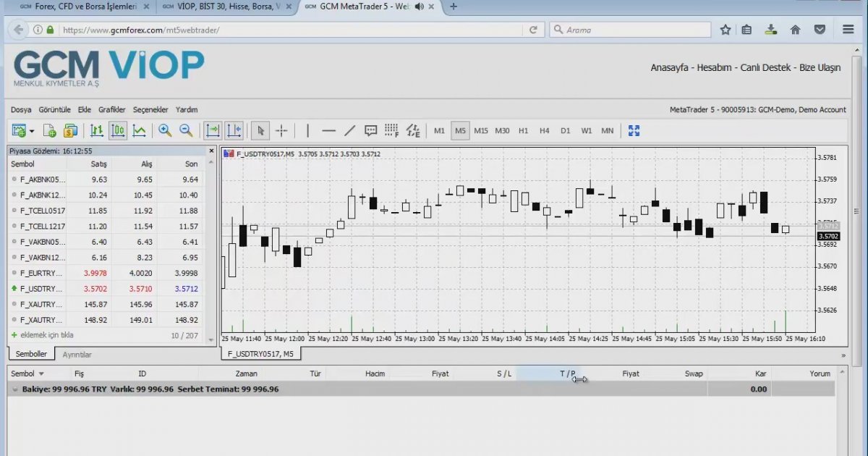This screenshot has height=456, width=868.
Task: Zoom in on the chart
Action: 165,131
